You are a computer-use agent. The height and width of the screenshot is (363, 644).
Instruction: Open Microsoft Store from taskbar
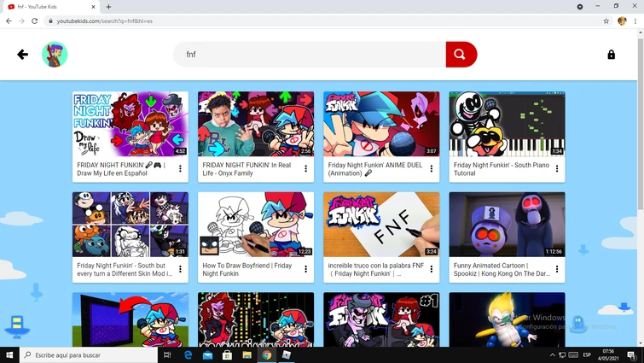coord(227,354)
